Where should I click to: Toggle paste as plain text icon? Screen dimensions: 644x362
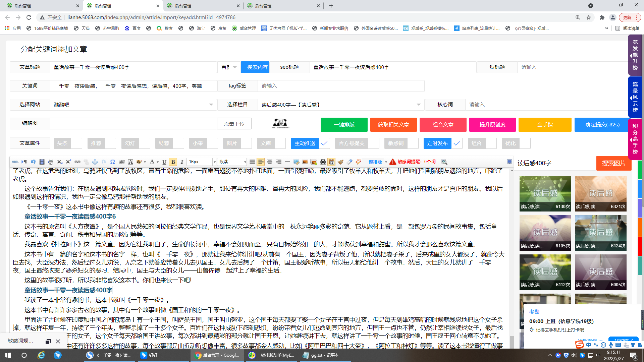coord(332,162)
